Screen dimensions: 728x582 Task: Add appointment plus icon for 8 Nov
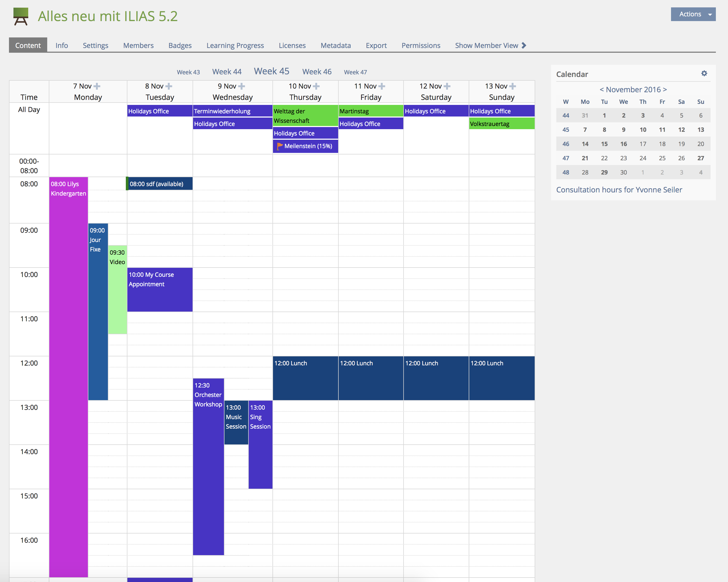click(x=169, y=86)
